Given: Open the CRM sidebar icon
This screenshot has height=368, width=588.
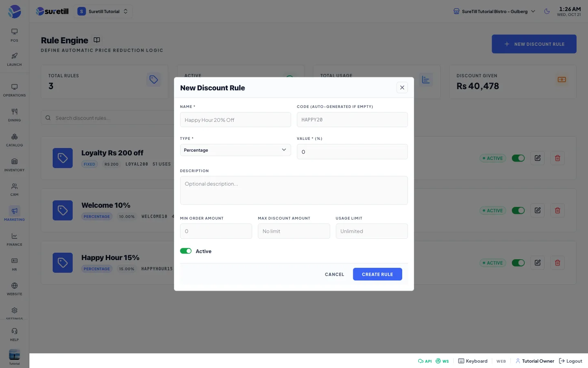Looking at the screenshot, I should coord(14,189).
